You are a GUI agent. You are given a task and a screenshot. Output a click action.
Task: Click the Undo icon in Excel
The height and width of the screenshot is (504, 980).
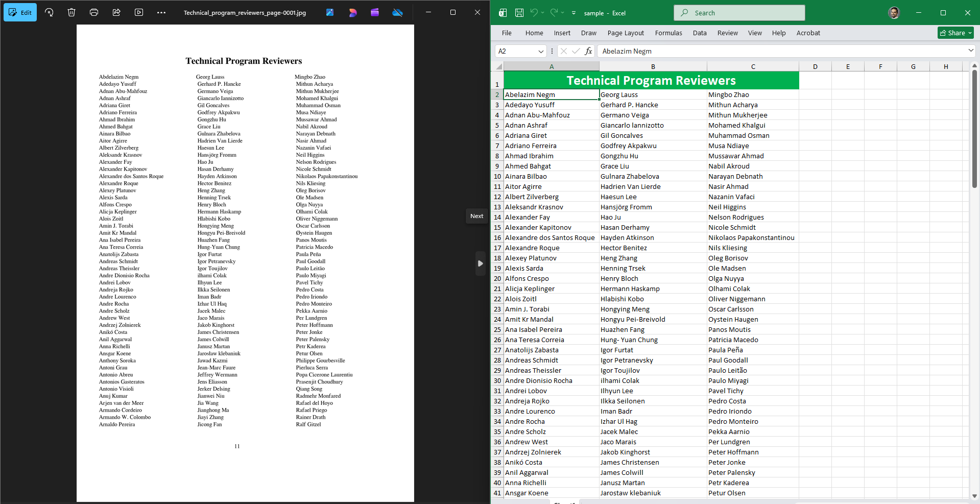click(x=534, y=13)
